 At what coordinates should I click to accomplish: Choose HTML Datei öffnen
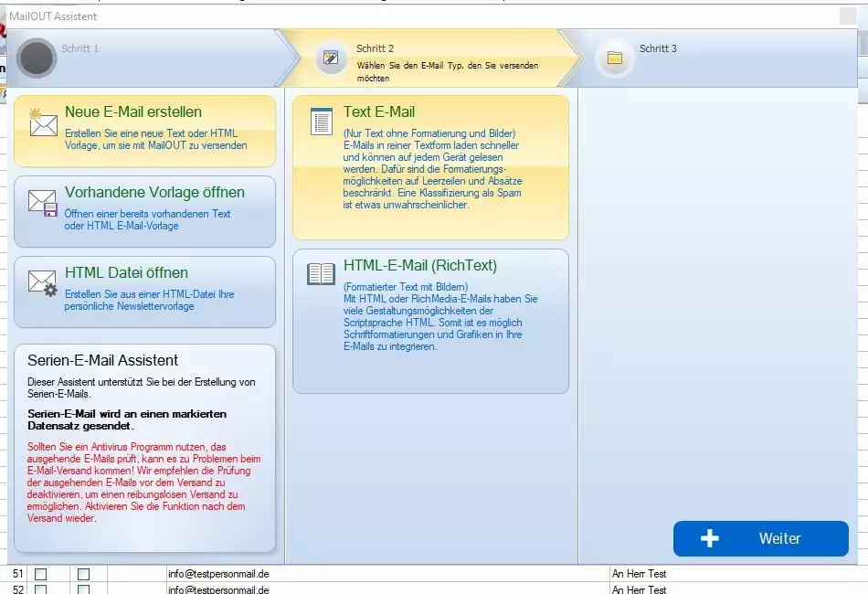(144, 292)
